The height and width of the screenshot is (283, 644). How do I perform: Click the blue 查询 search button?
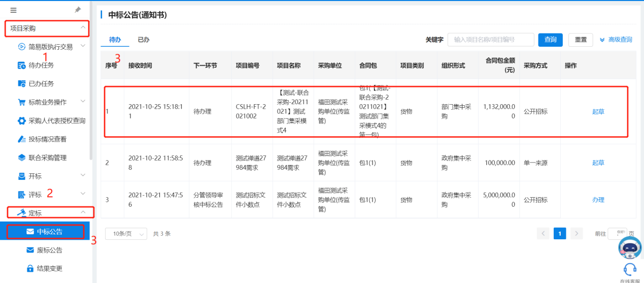pos(550,40)
